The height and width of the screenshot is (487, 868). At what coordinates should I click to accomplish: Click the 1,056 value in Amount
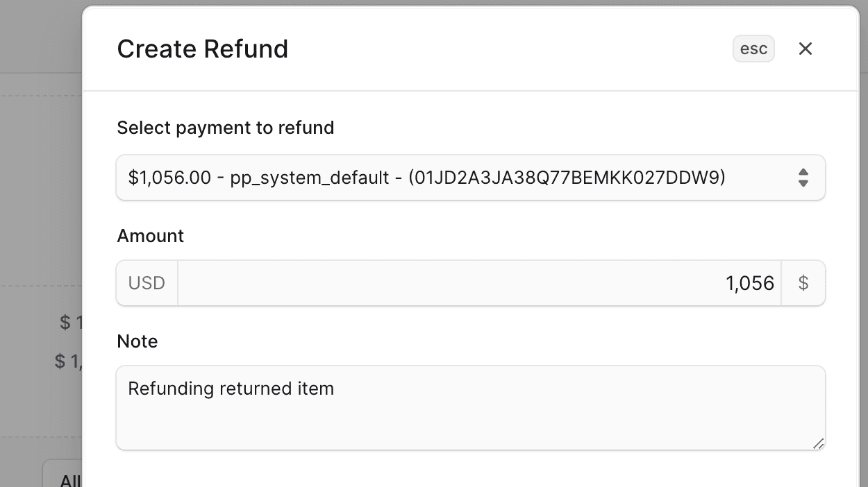(x=749, y=283)
